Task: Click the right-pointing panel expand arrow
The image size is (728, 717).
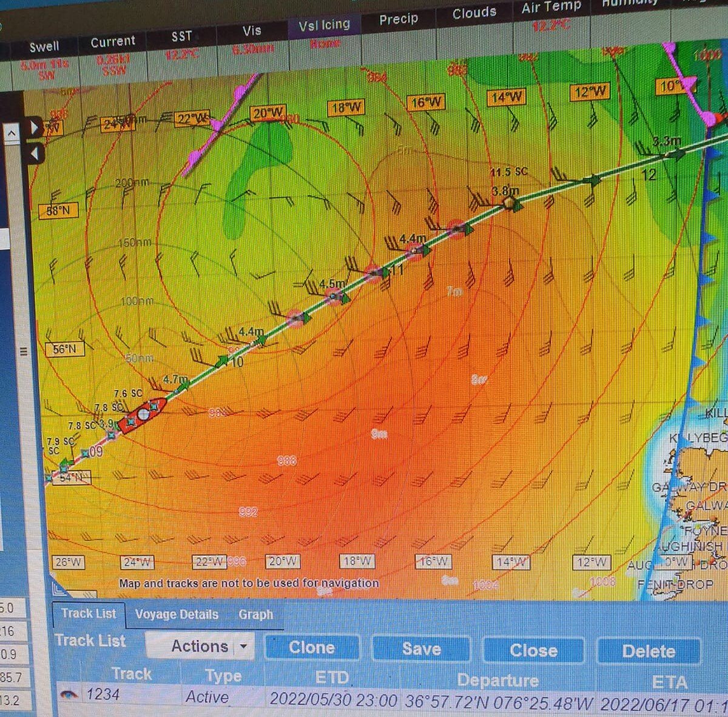Action: coord(34,127)
